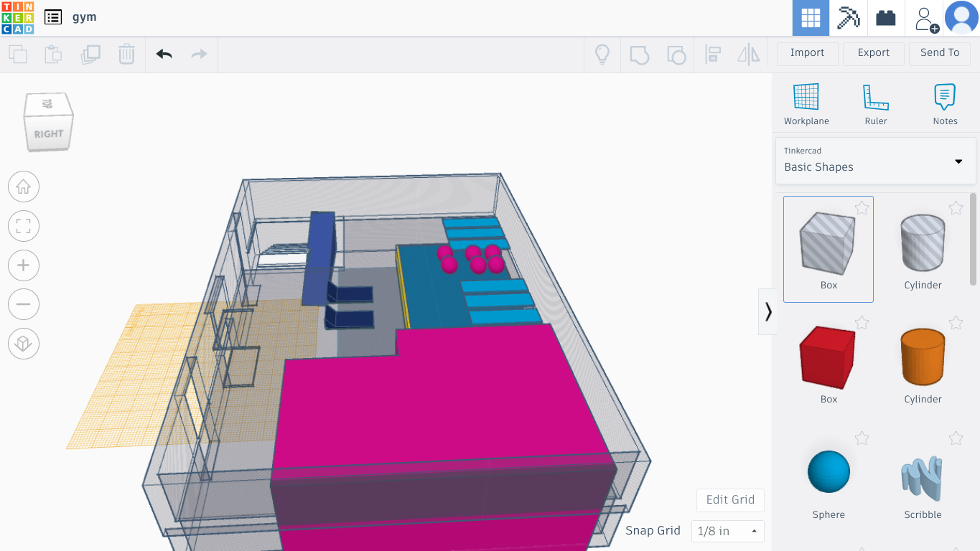
Task: Switch to the 3D designs tab
Action: click(x=811, y=18)
